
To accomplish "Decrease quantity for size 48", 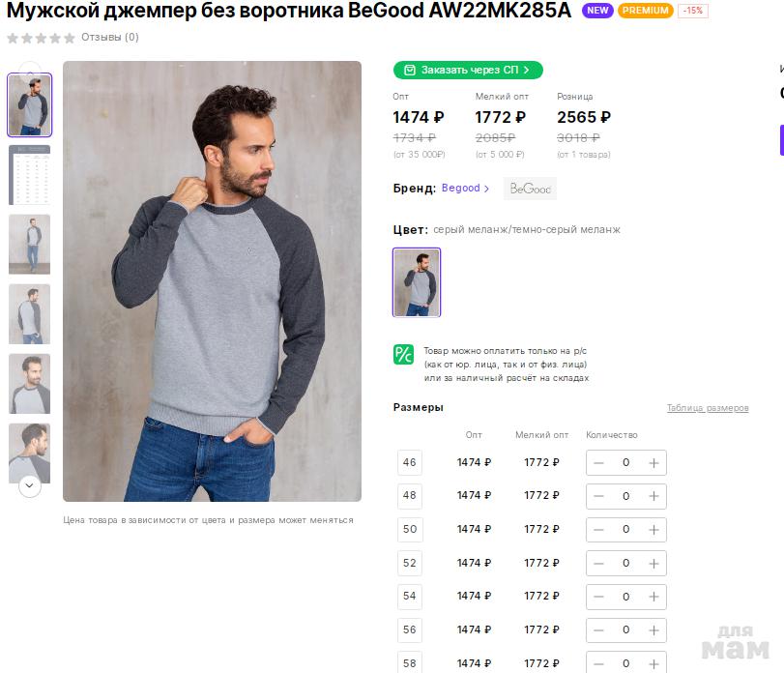I will (x=599, y=496).
